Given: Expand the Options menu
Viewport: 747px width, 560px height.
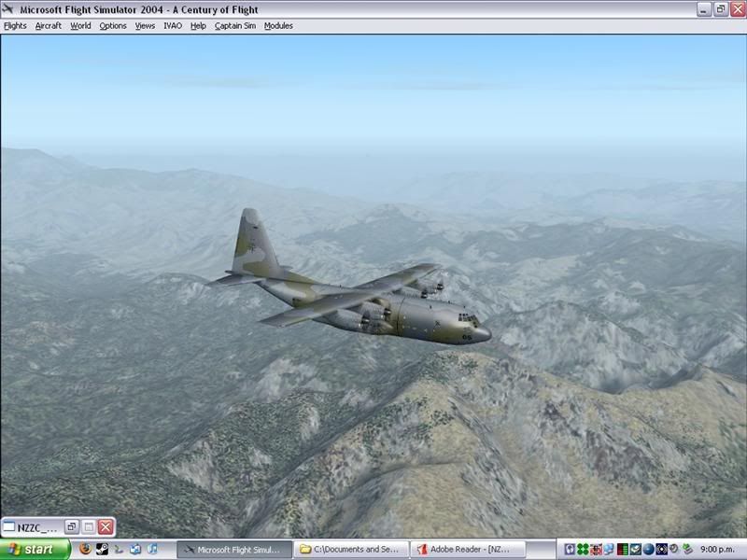Looking at the screenshot, I should tap(113, 26).
